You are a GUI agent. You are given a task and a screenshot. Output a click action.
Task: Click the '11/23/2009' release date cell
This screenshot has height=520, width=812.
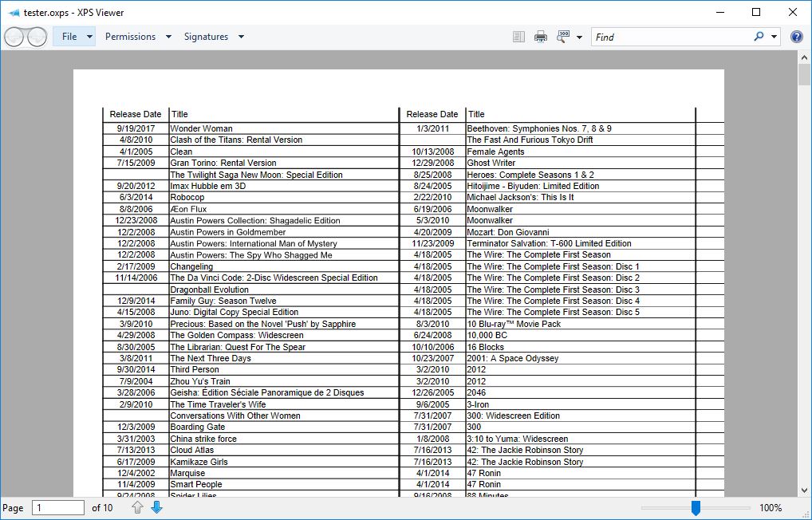433,243
